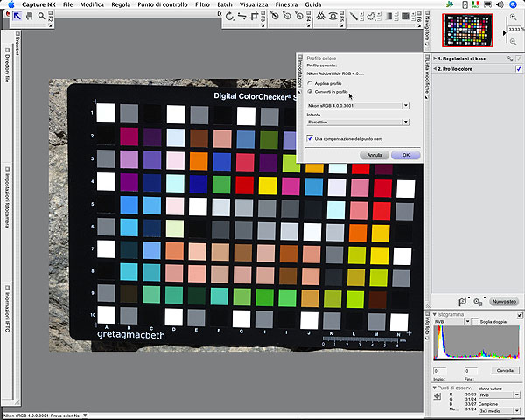
Task: Click the Nuovo step button
Action: 504,302
